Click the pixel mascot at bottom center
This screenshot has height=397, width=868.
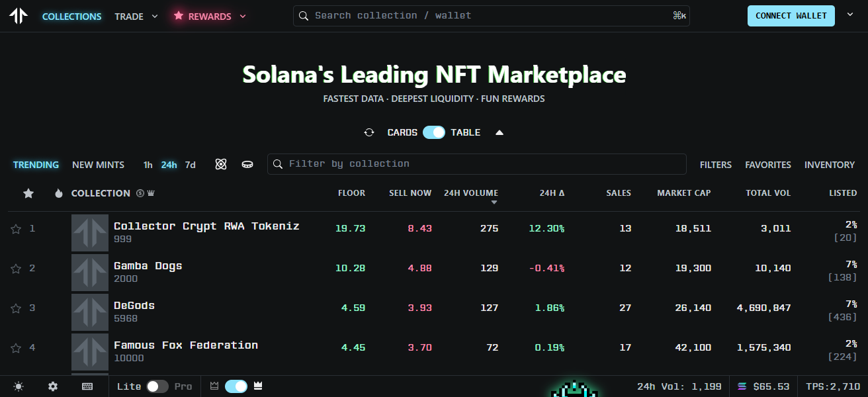(x=574, y=389)
